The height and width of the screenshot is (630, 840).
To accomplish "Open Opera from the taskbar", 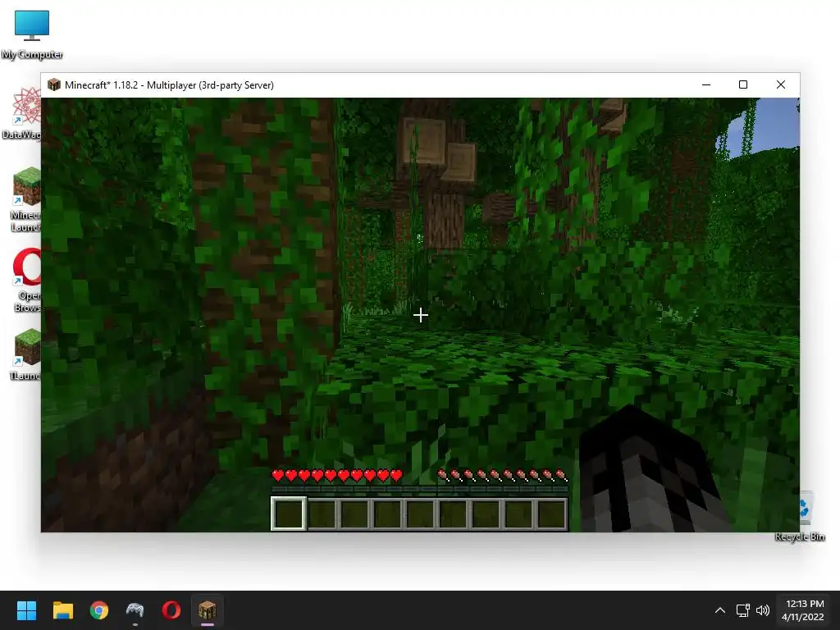I will [x=171, y=610].
